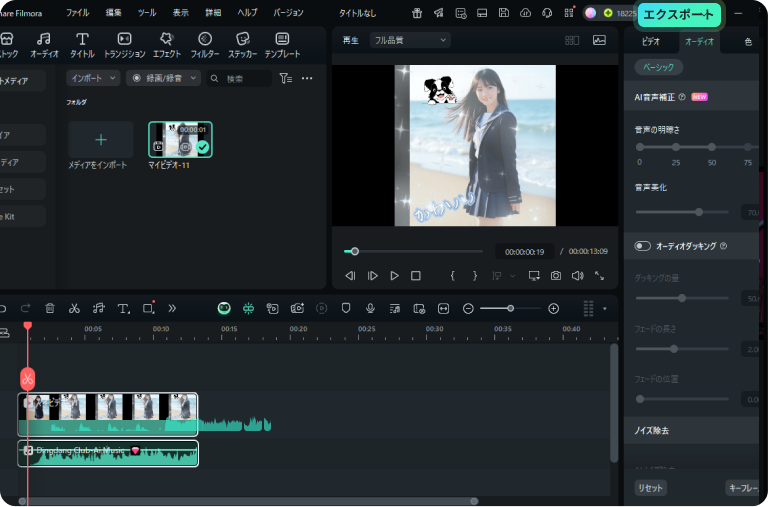The width and height of the screenshot is (768, 507).
Task: Open the ツール menu
Action: [147, 13]
